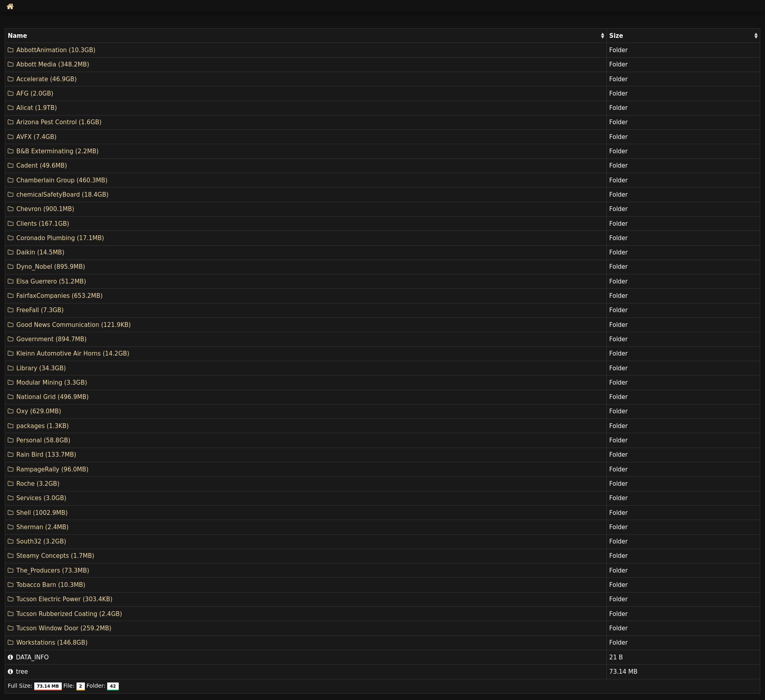765x700 pixels.
Task: Click the Name column header text
Action: tap(18, 36)
